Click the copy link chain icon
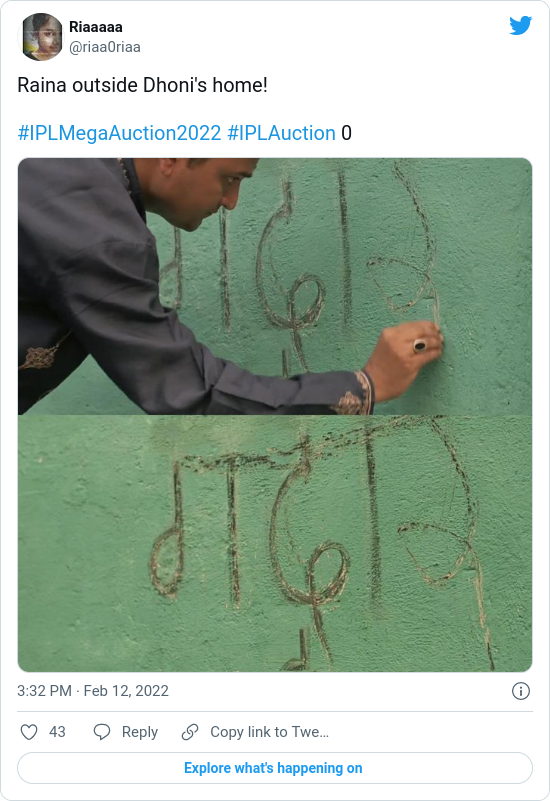 pyautogui.click(x=190, y=732)
